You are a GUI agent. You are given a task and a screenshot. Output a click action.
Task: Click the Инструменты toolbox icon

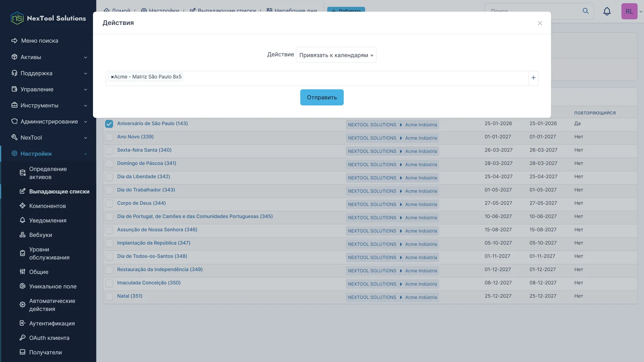(x=14, y=105)
